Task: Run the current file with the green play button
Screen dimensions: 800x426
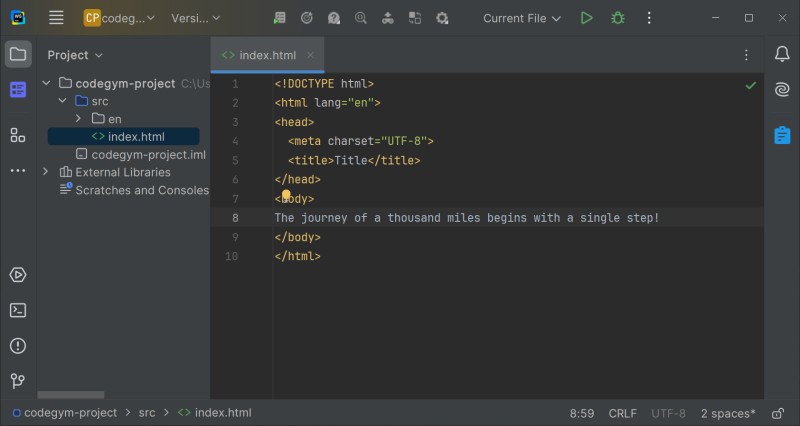Action: pyautogui.click(x=587, y=18)
